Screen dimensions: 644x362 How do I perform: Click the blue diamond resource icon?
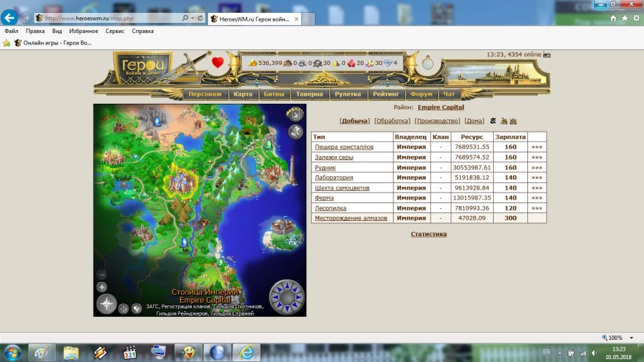(x=388, y=63)
